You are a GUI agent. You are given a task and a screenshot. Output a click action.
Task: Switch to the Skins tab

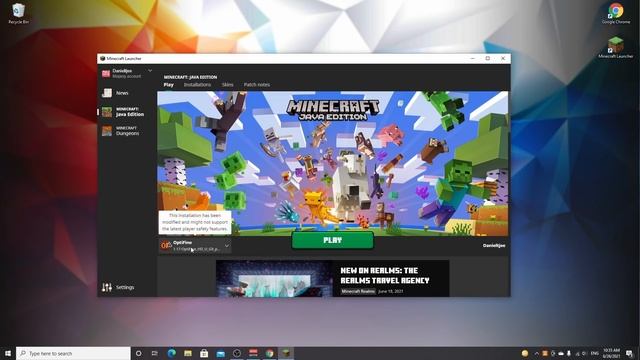[x=227, y=84]
